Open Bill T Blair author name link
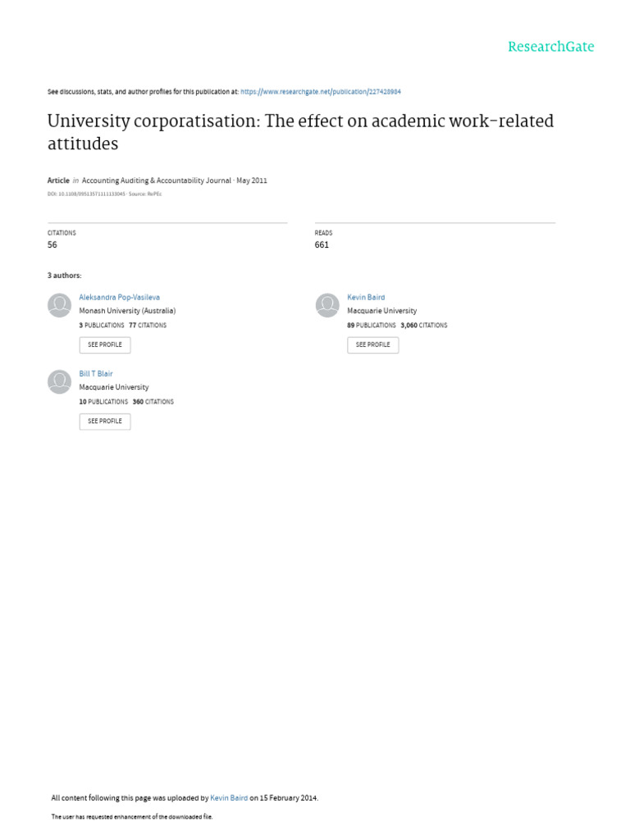This screenshot has width=630, height=840. point(96,374)
